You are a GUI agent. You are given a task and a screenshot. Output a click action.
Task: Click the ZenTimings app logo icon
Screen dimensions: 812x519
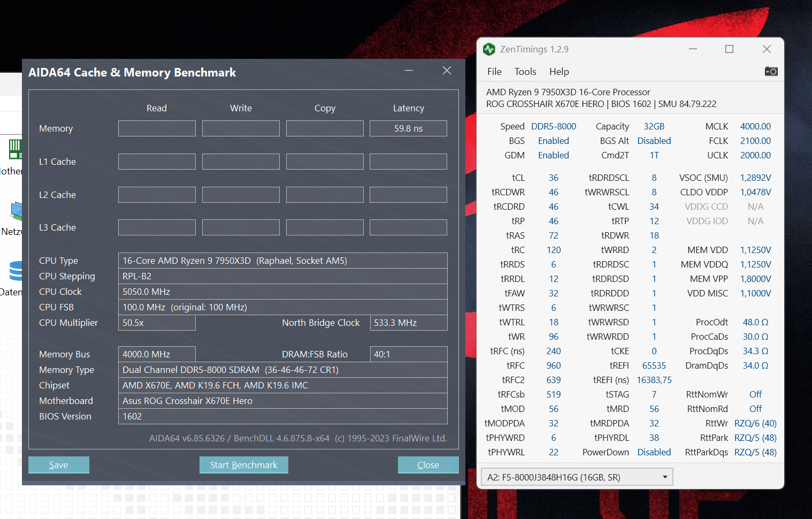click(489, 49)
